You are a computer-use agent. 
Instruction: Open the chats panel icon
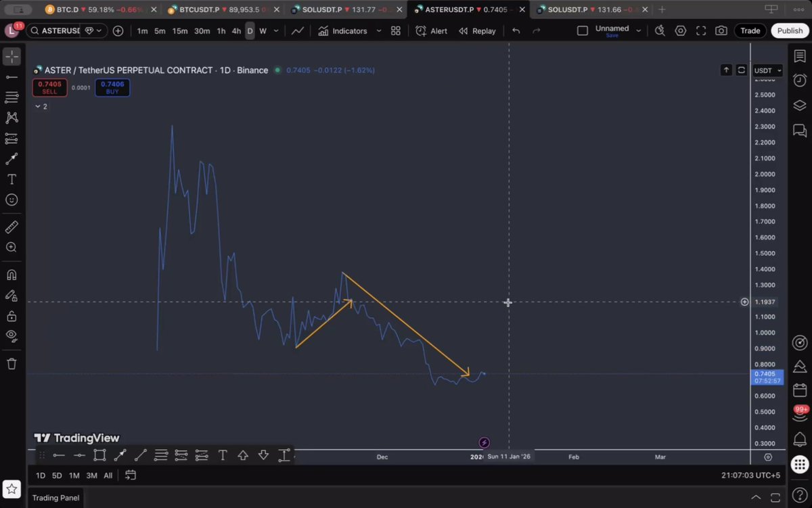click(x=799, y=130)
